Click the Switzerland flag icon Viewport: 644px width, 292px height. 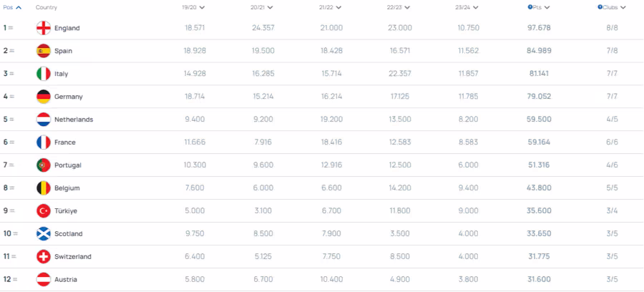pos(43,257)
